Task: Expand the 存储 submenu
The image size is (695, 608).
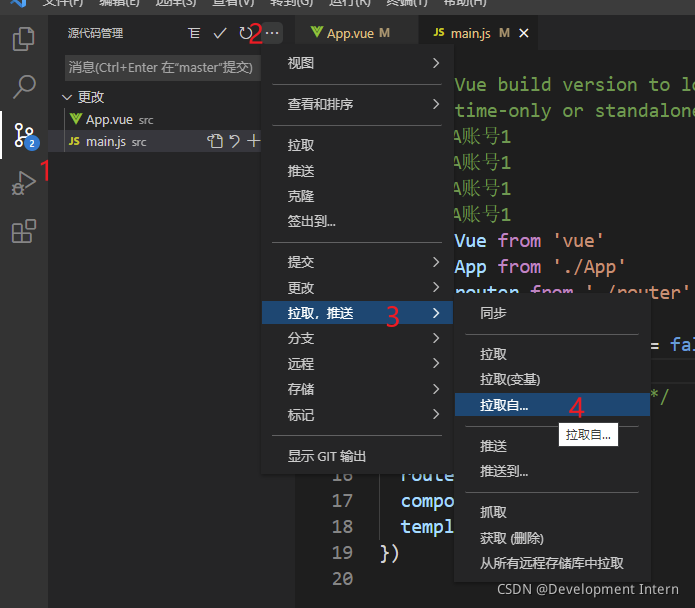Action: [x=357, y=389]
